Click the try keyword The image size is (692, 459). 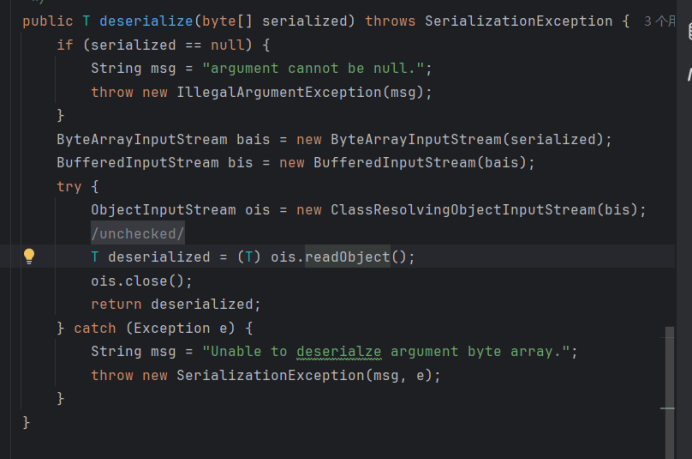69,187
